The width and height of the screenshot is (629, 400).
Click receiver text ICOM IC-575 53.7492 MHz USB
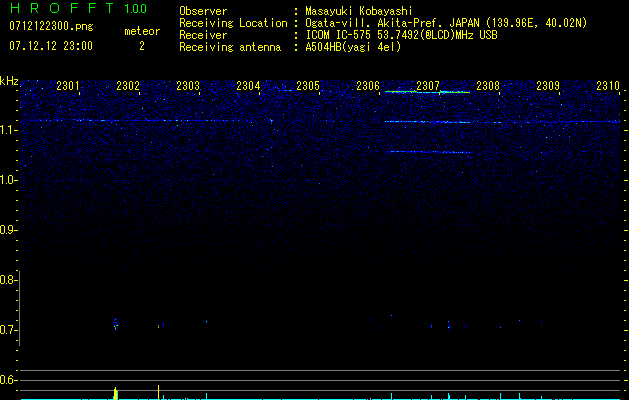(x=401, y=35)
